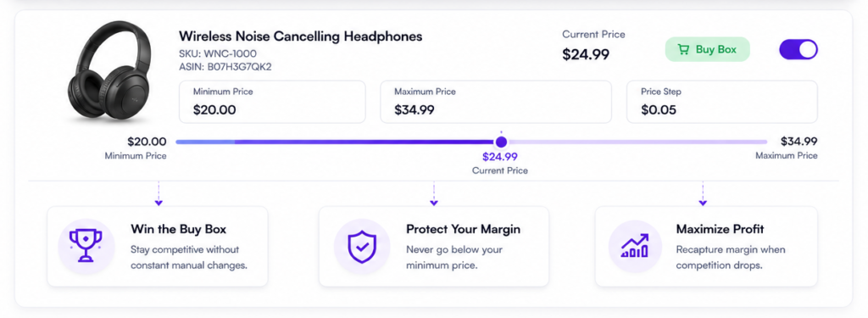Click the Wireless Noise Cancelling Headphones title
This screenshot has width=868, height=318.
301,36
